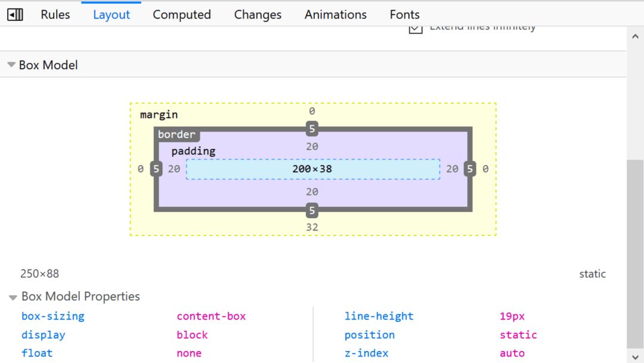Toggle the sidebar pane split icon
The width and height of the screenshot is (644, 363).
15,15
